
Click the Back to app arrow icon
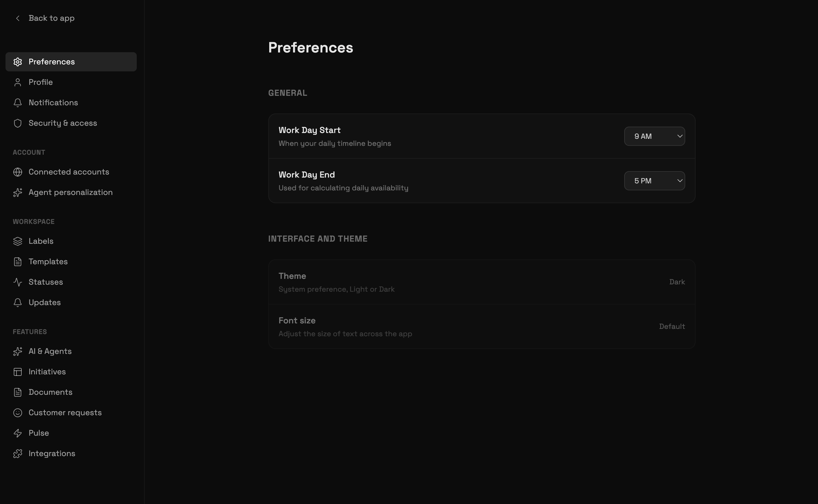coord(18,18)
